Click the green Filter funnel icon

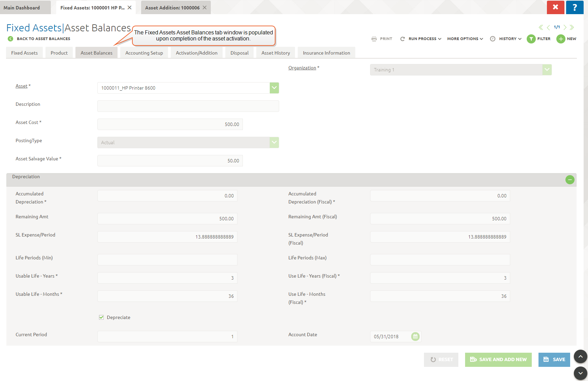(x=531, y=39)
